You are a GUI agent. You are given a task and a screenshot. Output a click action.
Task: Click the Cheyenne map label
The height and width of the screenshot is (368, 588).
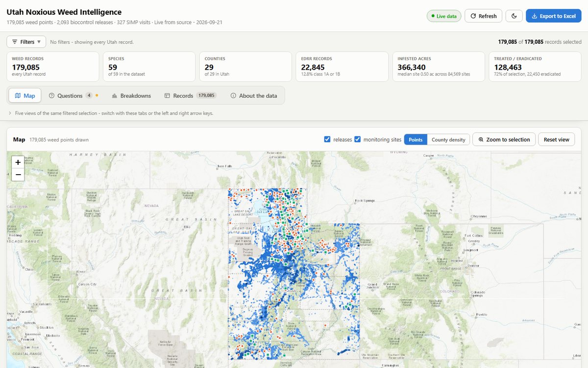tap(479, 216)
